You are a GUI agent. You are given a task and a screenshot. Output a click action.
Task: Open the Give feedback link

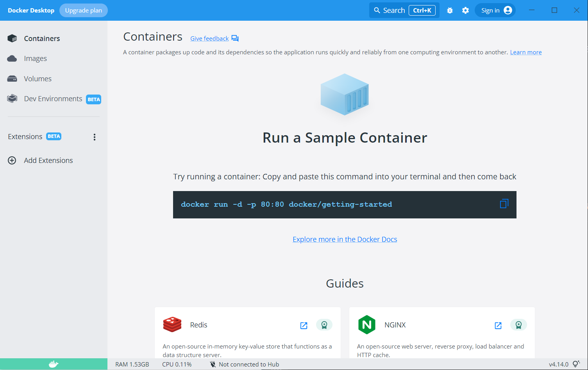209,38
